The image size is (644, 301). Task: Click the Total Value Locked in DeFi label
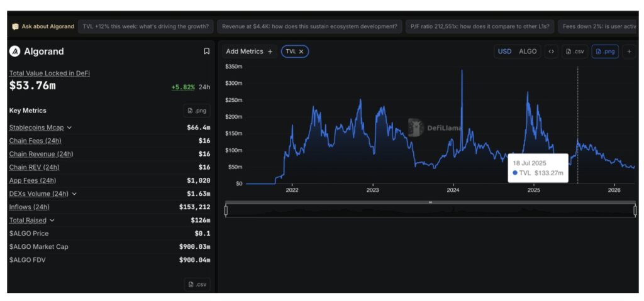pyautogui.click(x=49, y=73)
